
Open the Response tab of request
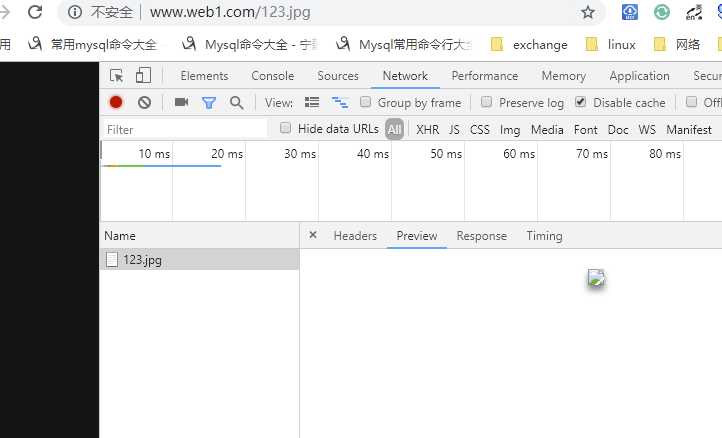482,236
